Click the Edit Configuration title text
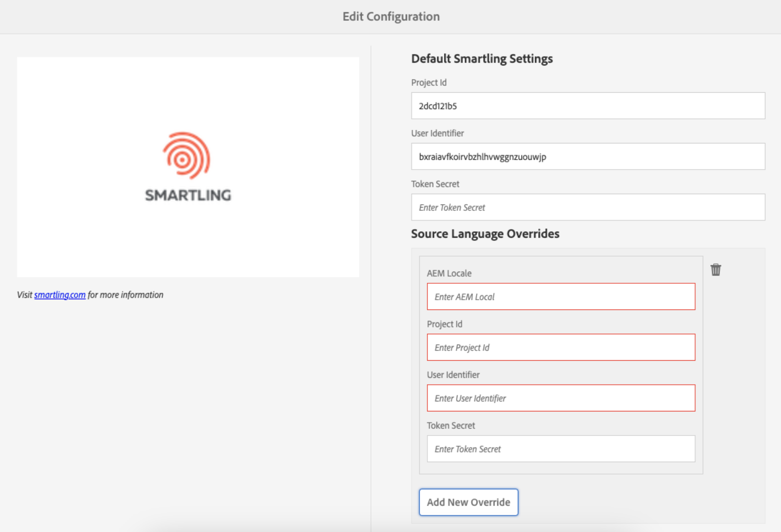This screenshot has width=781, height=532. pyautogui.click(x=391, y=16)
